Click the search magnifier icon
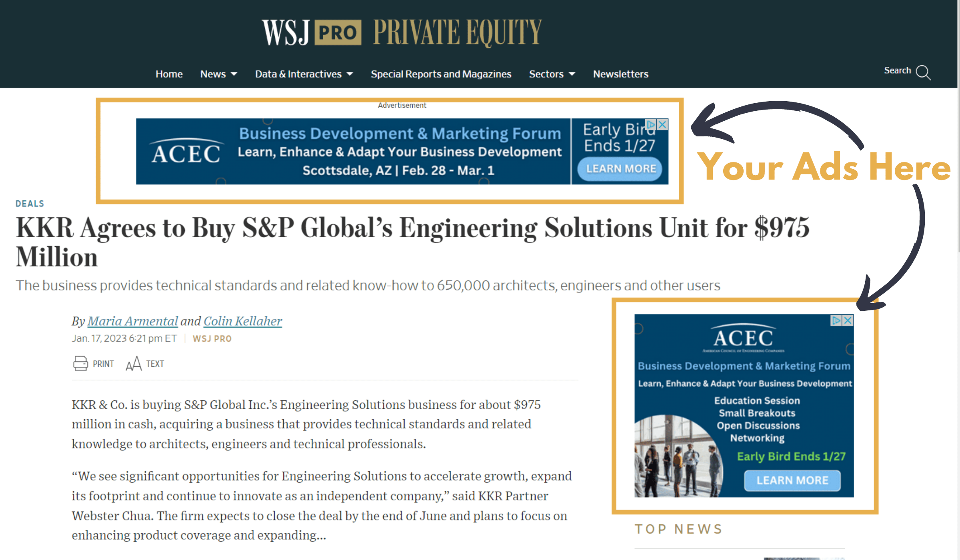The height and width of the screenshot is (560, 960). 924,72
